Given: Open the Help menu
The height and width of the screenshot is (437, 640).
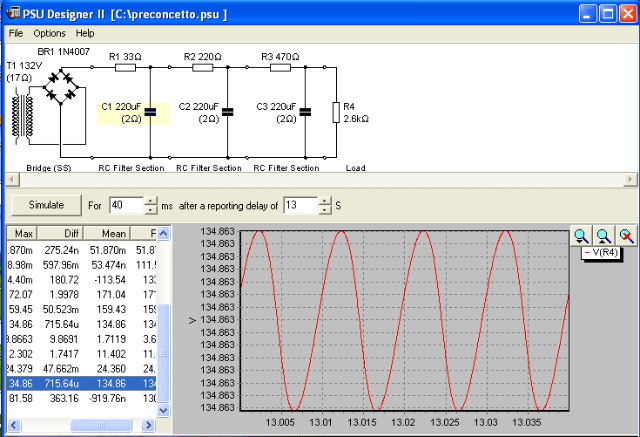Looking at the screenshot, I should click(x=85, y=33).
